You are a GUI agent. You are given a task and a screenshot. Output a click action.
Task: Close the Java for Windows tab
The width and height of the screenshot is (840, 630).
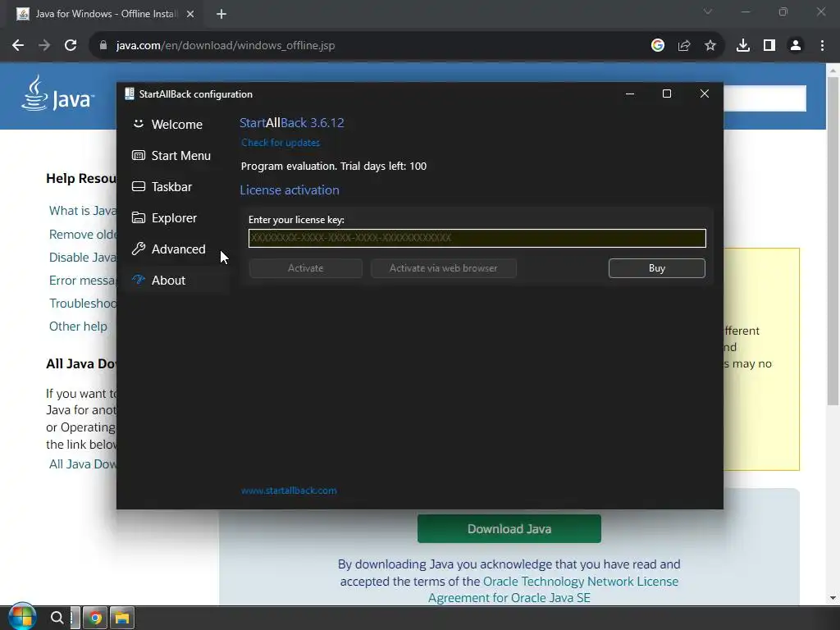pos(190,15)
